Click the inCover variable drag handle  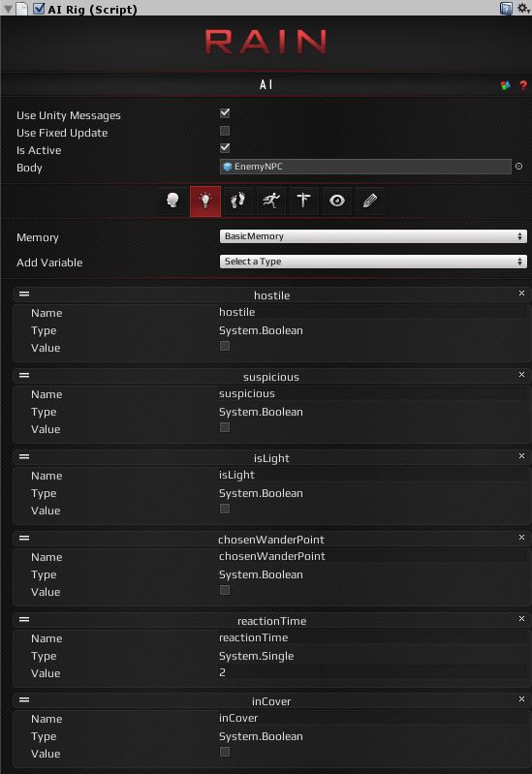point(24,700)
